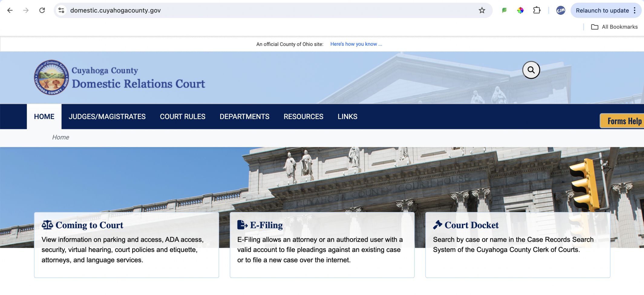Screen dimensions: 644x295
Task: Select the LINKS navigation item
Action: [347, 116]
